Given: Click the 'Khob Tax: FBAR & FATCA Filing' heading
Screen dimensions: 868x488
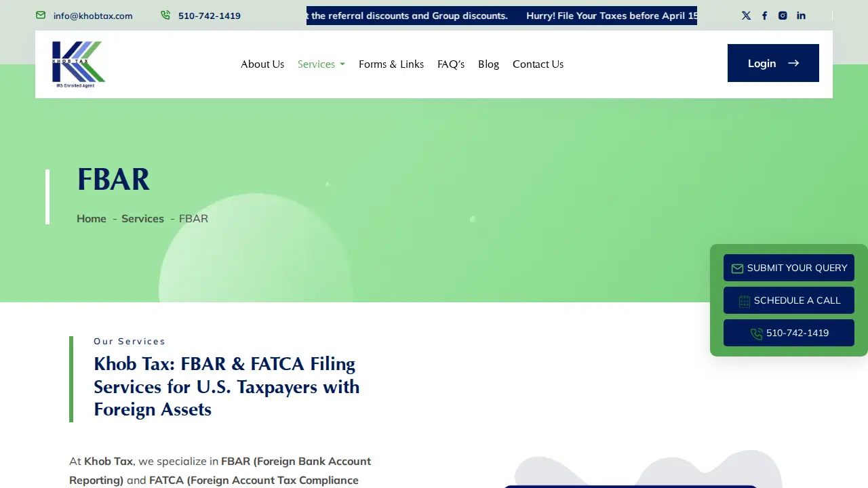Looking at the screenshot, I should tap(226, 386).
